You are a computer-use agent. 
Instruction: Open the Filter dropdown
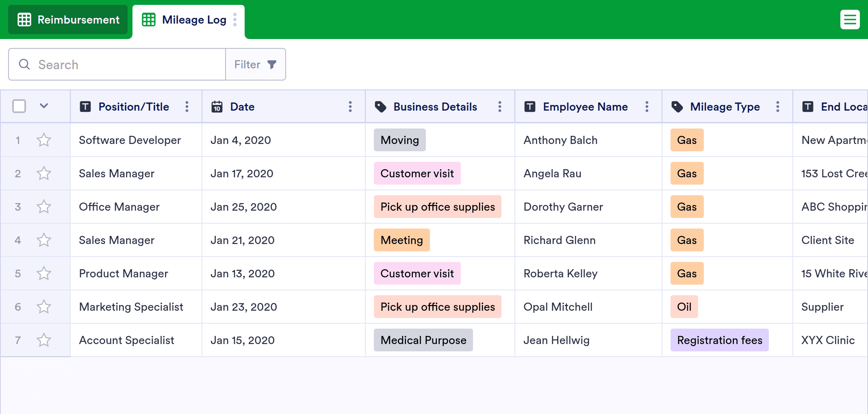pyautogui.click(x=255, y=65)
